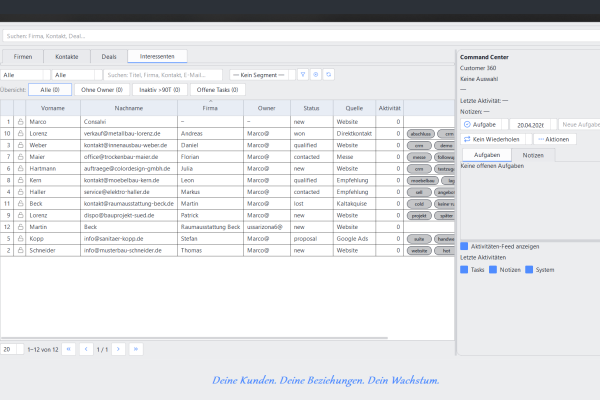Select the 'Inaktiv >90T (0)' overview filter

(x=160, y=90)
